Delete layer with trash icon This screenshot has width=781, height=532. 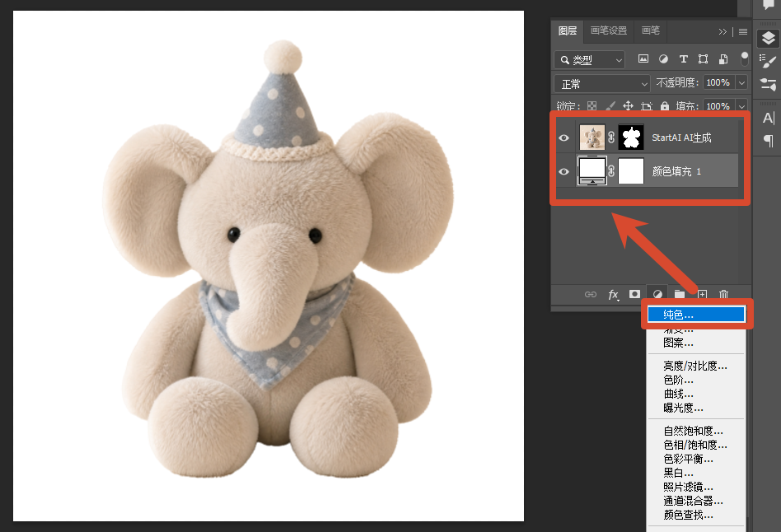click(723, 294)
